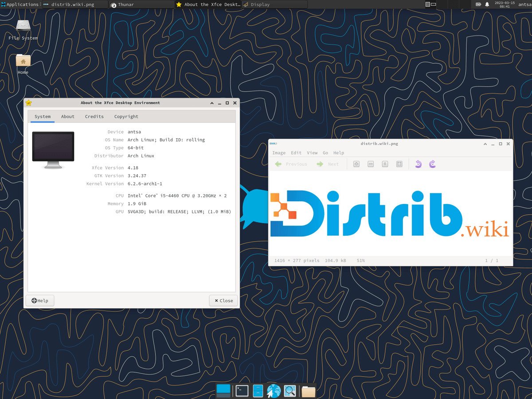532x399 pixels.
Task: Open Help menu in image viewer
Action: (x=339, y=153)
